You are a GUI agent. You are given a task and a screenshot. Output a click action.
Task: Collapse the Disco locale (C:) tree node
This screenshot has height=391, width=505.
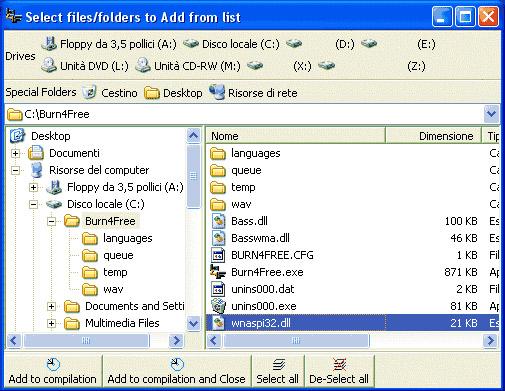point(33,204)
